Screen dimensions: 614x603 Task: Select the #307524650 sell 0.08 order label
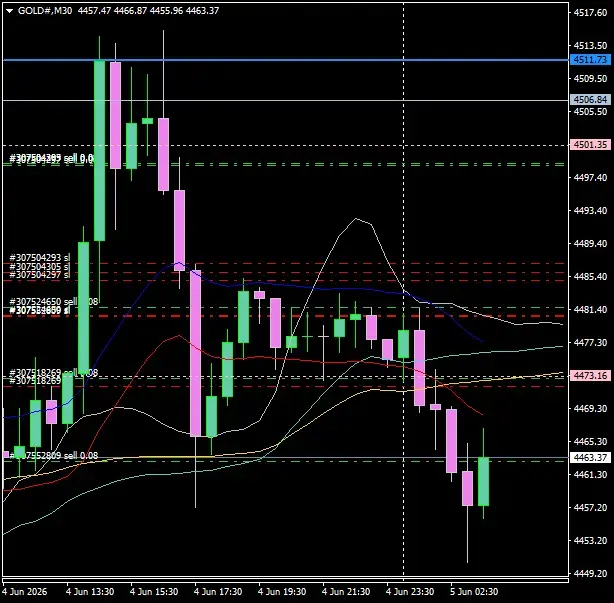tap(54, 302)
